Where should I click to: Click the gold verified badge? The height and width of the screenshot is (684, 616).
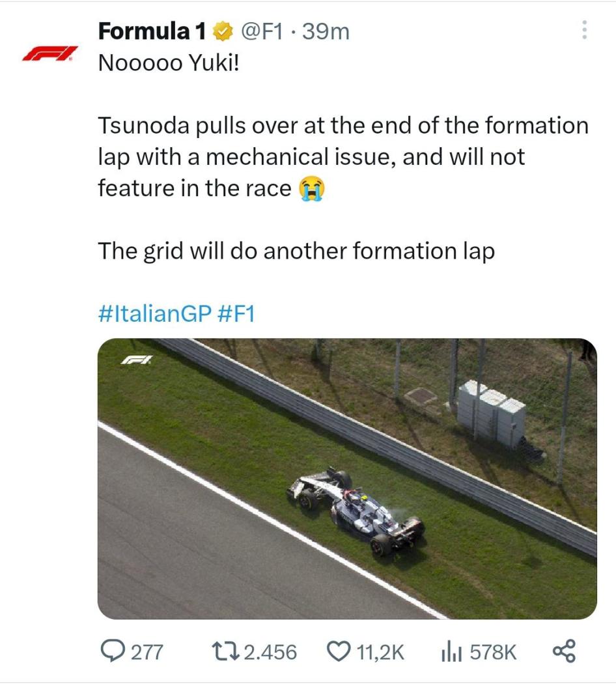tap(223, 31)
